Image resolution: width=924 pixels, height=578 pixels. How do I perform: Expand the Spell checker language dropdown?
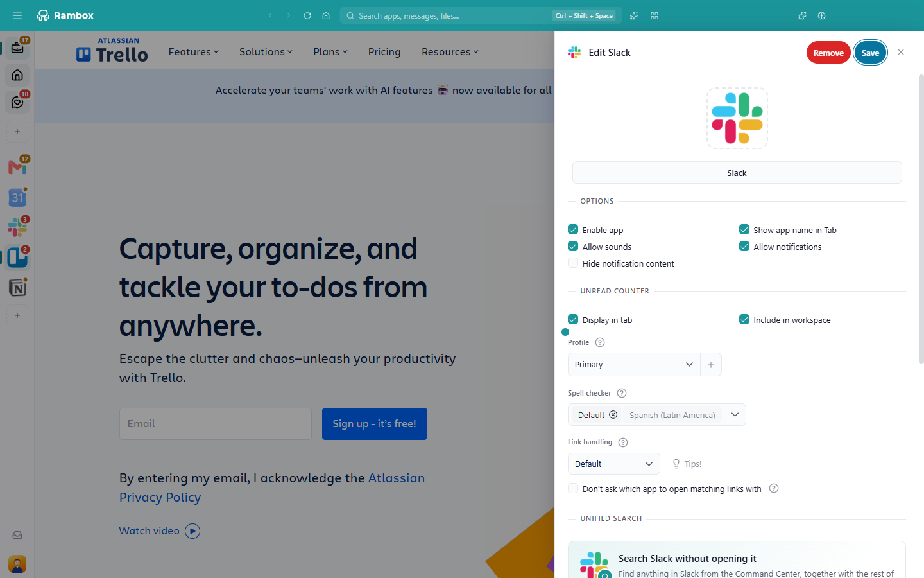(735, 415)
